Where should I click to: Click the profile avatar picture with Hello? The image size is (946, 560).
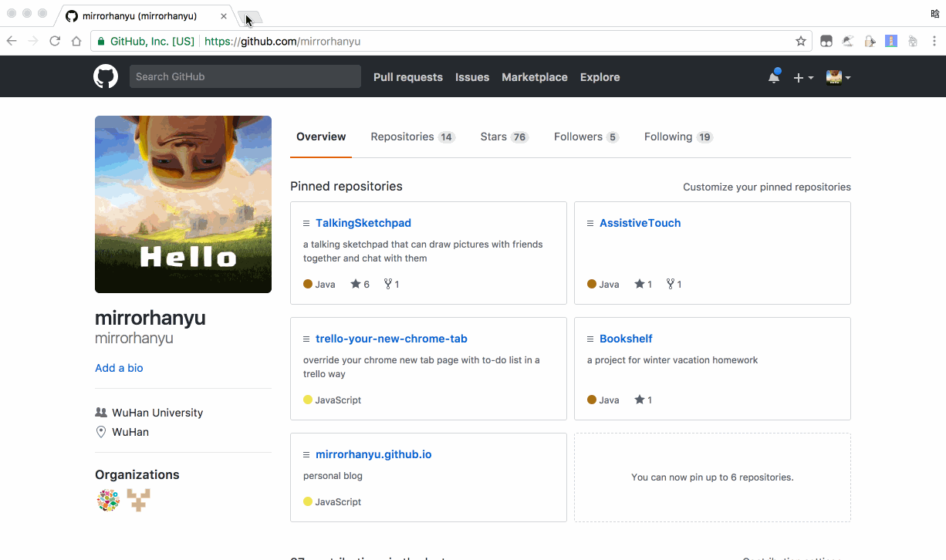(183, 204)
